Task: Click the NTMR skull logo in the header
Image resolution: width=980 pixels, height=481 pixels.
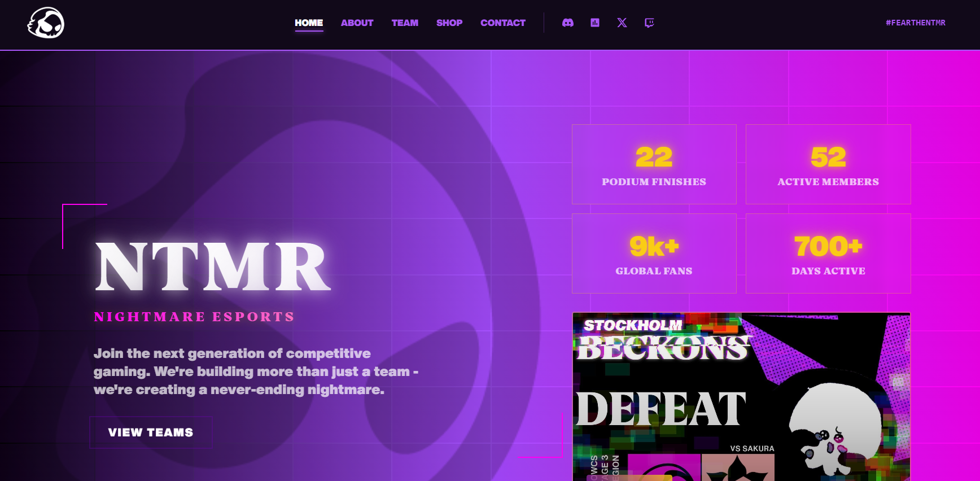Action: pos(46,23)
